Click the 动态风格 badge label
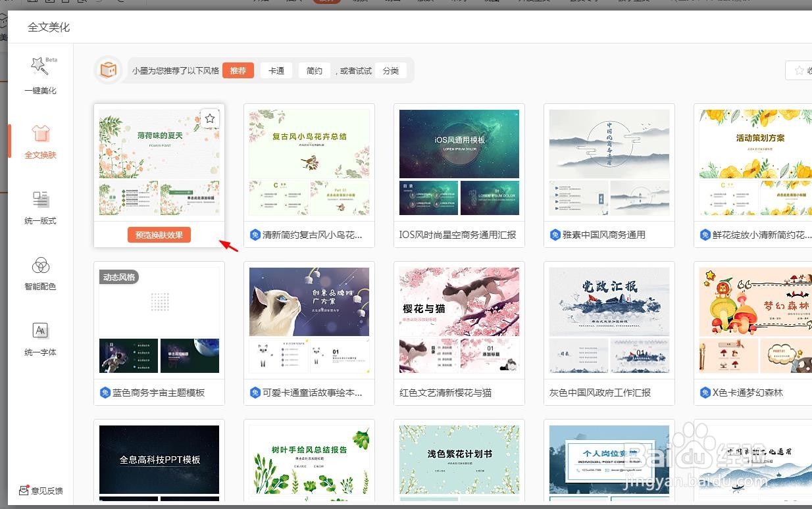The height and width of the screenshot is (509, 812). pos(119,277)
